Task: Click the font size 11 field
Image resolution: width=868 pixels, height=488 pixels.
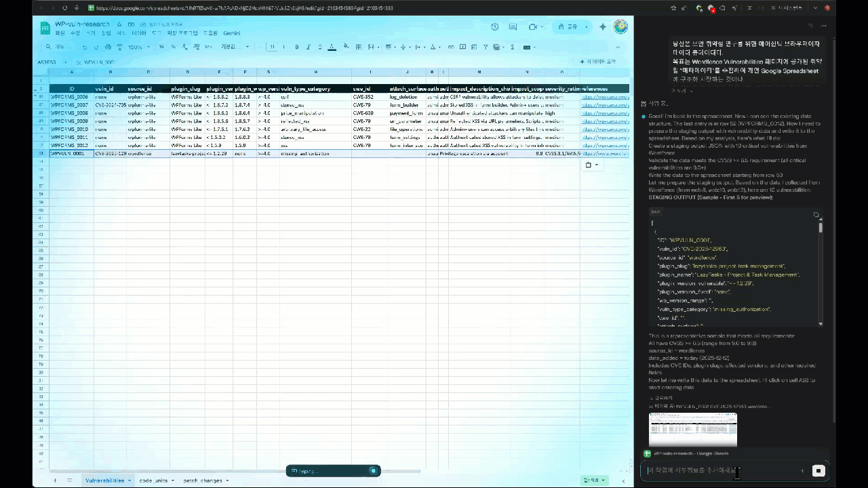Action: pyautogui.click(x=273, y=47)
